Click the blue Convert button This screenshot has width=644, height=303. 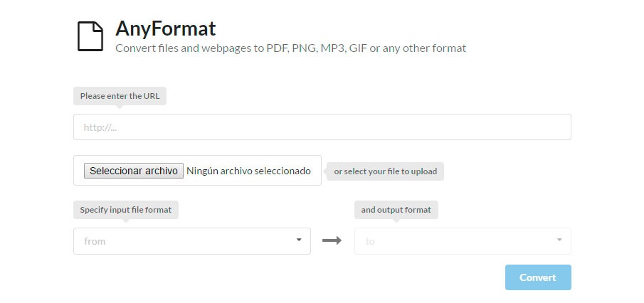pos(537,277)
